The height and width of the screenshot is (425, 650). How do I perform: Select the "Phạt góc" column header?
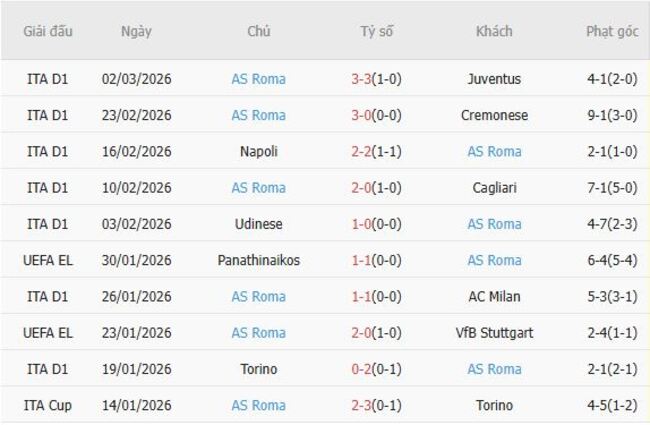(612, 31)
